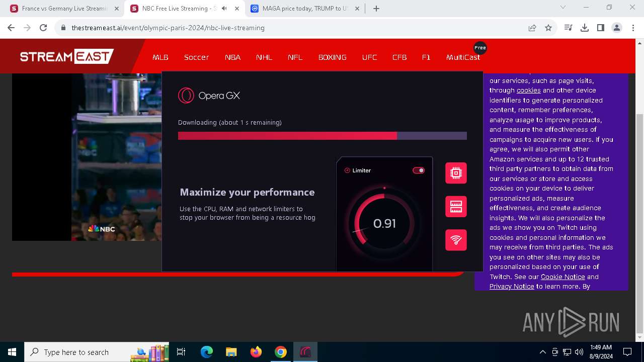Open the MLB menu item

coord(160,57)
